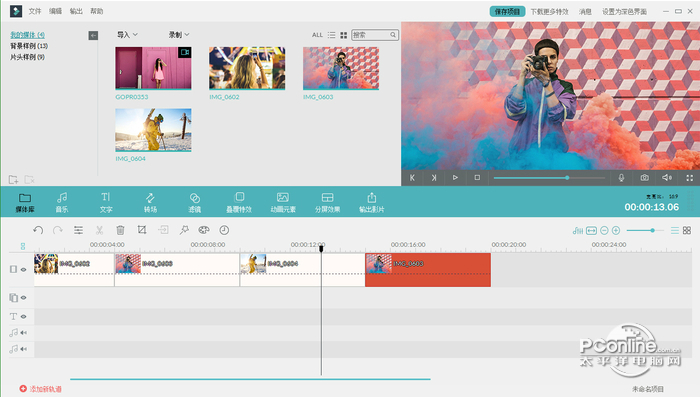Open the color palette tool
700x397 pixels.
point(204,230)
